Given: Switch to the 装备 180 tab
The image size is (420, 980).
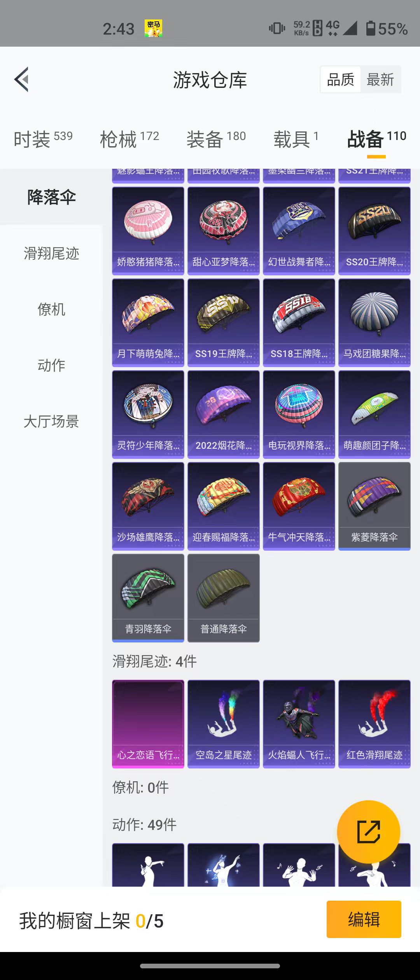Looking at the screenshot, I should click(x=216, y=139).
